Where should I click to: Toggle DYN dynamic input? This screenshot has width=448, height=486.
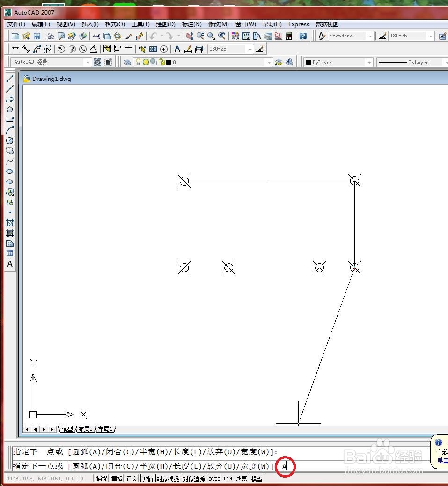pyautogui.click(x=228, y=479)
